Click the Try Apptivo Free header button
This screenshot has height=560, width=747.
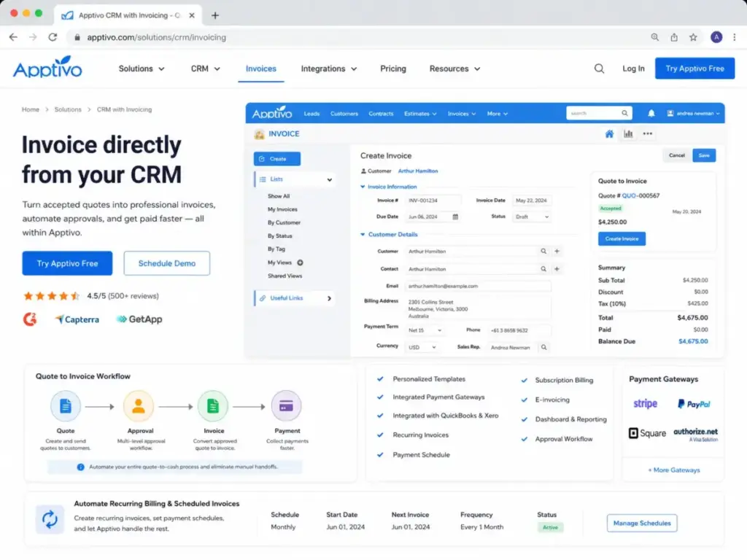pyautogui.click(x=694, y=69)
